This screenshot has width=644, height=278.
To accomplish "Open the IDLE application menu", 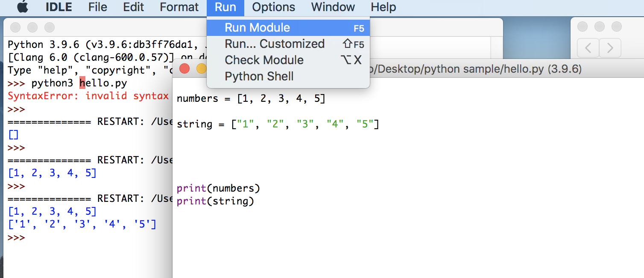I will (x=59, y=7).
